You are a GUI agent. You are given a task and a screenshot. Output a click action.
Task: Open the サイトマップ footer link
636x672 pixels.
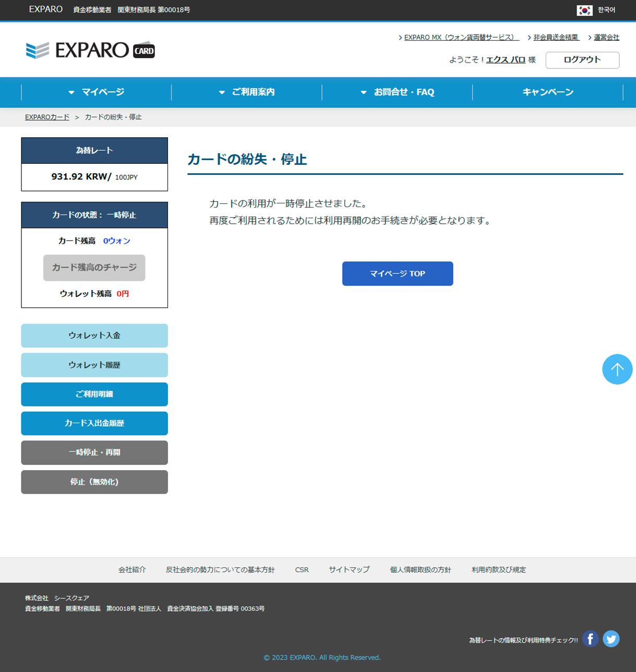pyautogui.click(x=349, y=570)
